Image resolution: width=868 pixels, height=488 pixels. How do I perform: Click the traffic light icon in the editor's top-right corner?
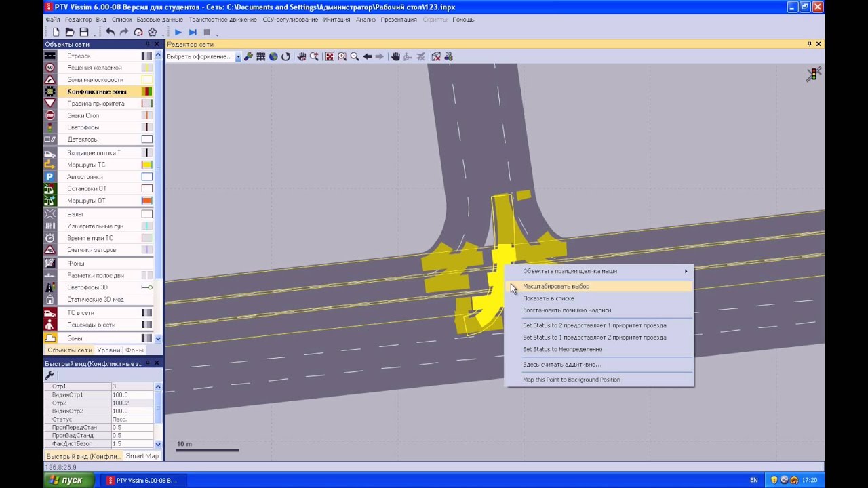coord(814,75)
